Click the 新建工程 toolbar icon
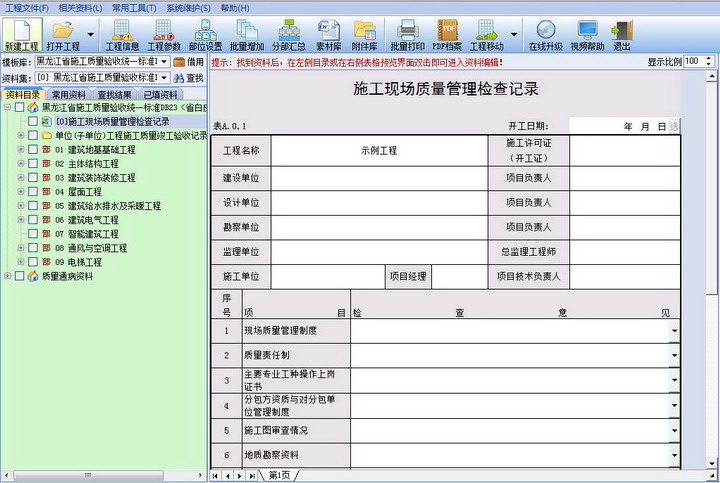 click(x=22, y=35)
